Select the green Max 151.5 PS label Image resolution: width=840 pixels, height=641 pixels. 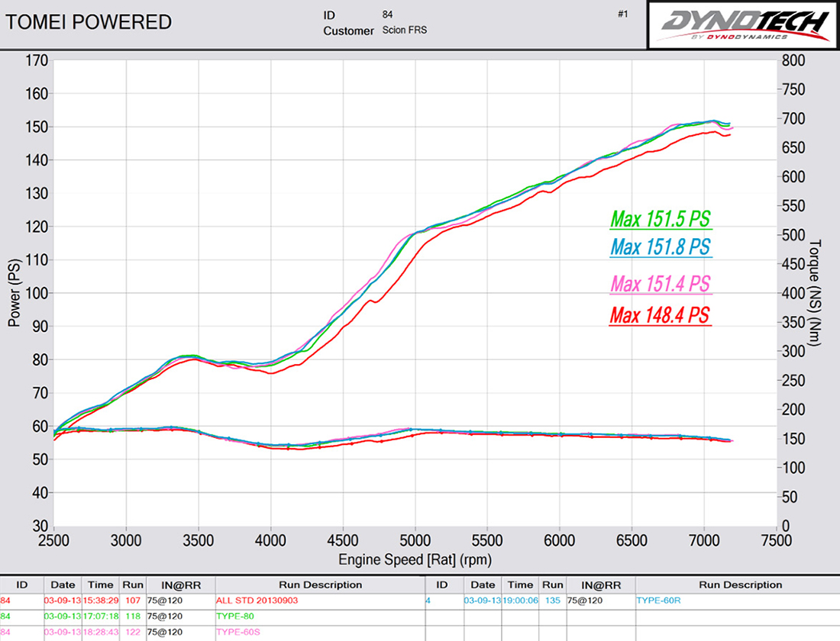[661, 220]
